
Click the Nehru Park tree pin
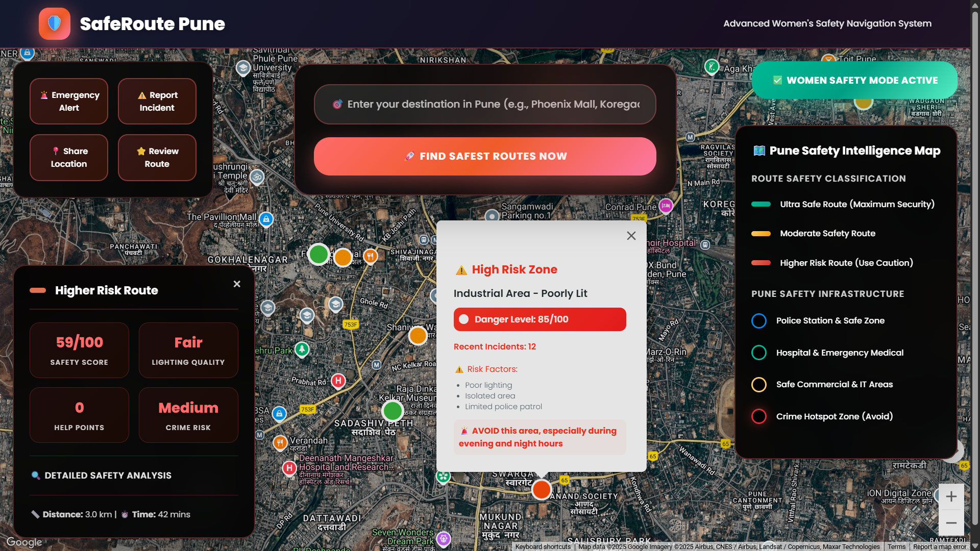tap(302, 349)
